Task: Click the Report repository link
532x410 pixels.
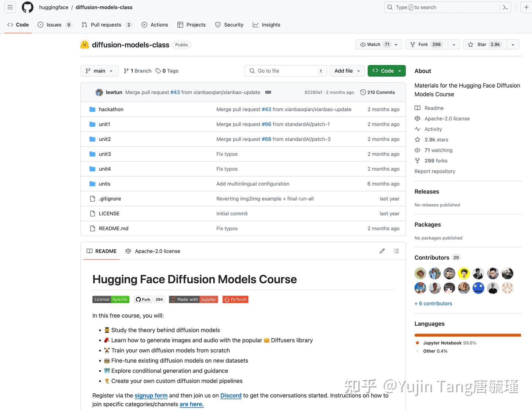Action: click(434, 171)
